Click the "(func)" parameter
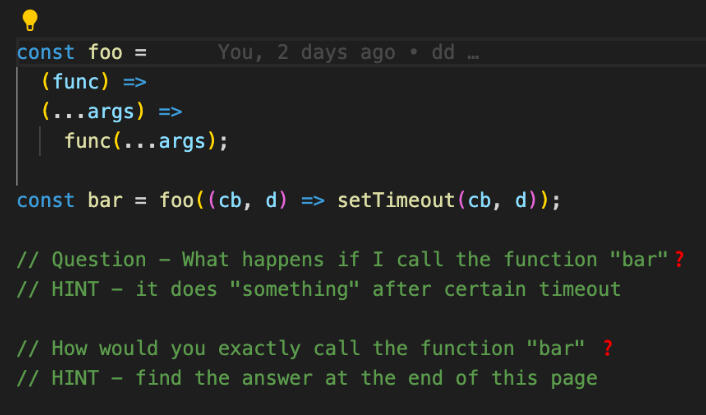Viewport: 706px width, 415px height. coord(76,81)
